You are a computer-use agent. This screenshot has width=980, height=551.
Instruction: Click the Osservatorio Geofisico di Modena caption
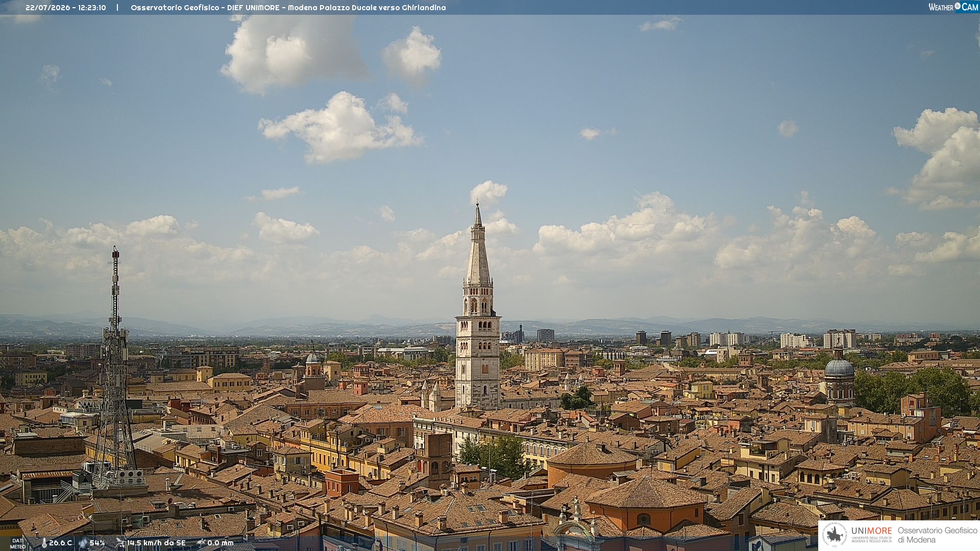(x=937, y=535)
